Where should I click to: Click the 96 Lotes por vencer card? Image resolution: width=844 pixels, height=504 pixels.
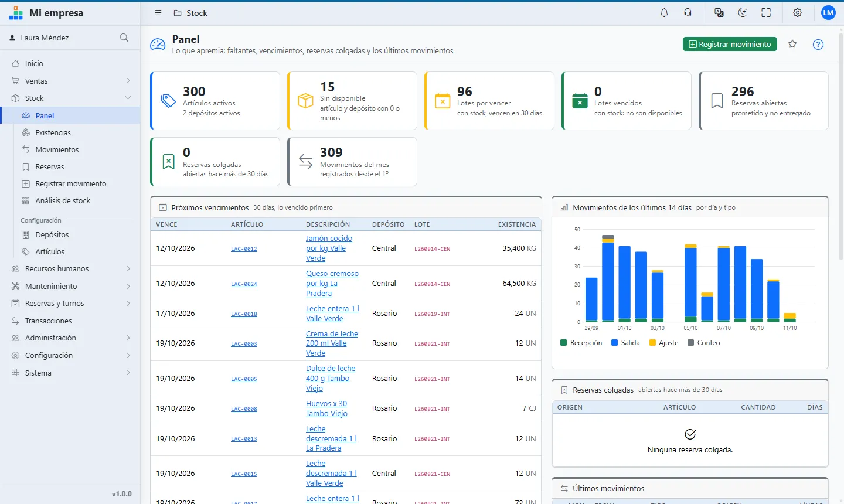(489, 101)
